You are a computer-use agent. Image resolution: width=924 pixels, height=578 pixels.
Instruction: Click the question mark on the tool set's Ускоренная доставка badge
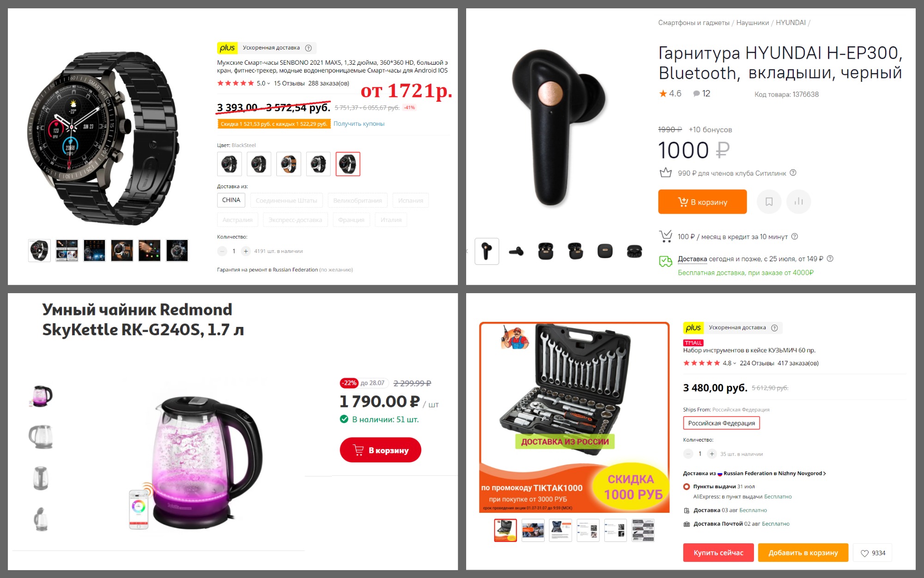(x=774, y=328)
